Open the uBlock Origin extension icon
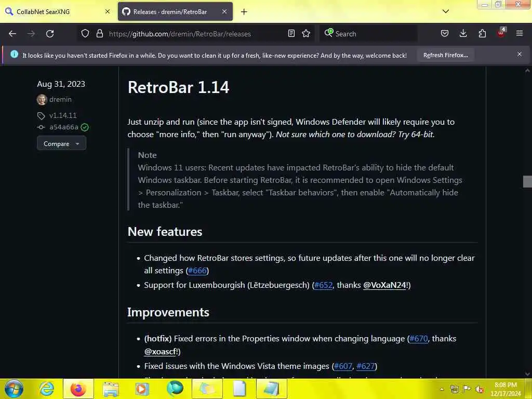 (x=501, y=33)
